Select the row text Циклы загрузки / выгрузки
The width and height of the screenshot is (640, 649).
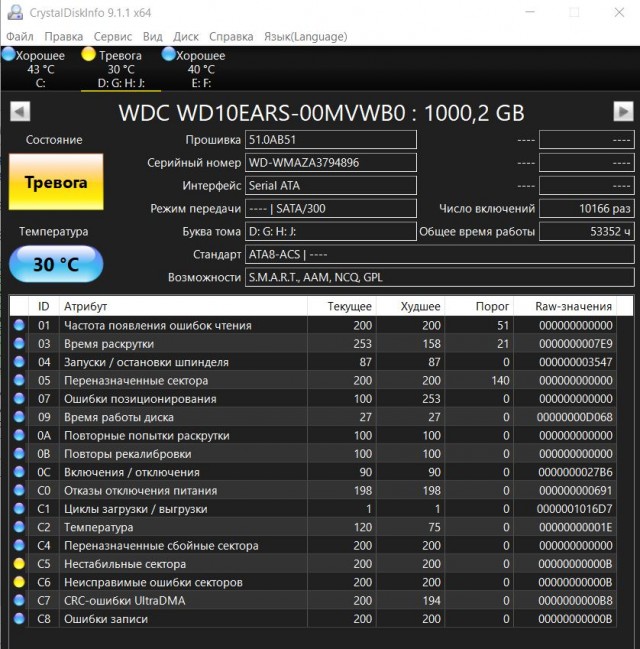(x=135, y=509)
